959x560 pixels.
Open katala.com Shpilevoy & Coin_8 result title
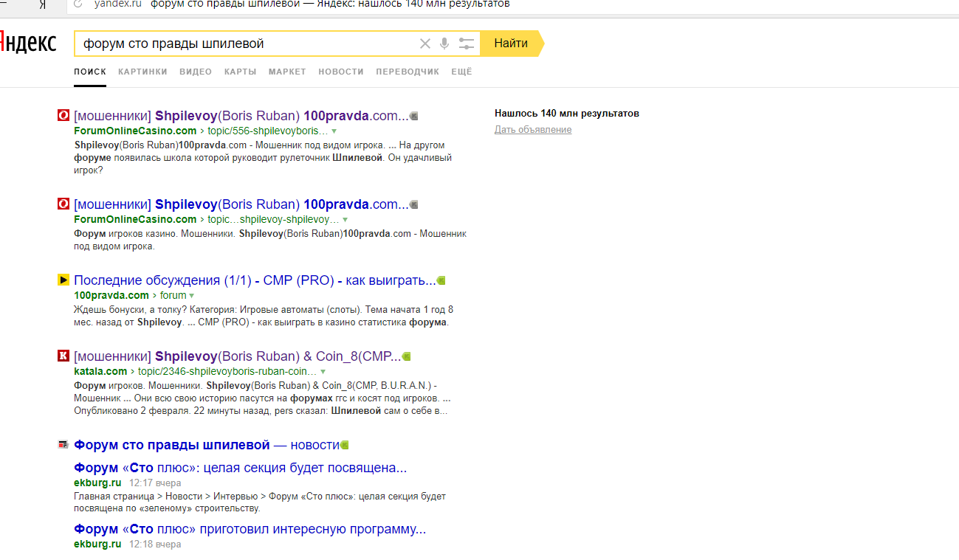pyautogui.click(x=238, y=356)
